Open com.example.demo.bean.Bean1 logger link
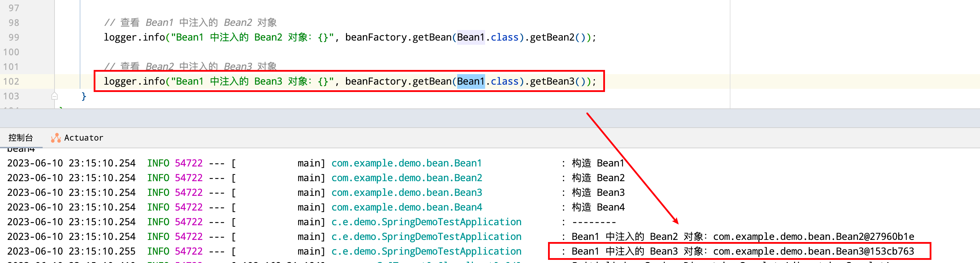Screen dimensions: 980x263 406,163
